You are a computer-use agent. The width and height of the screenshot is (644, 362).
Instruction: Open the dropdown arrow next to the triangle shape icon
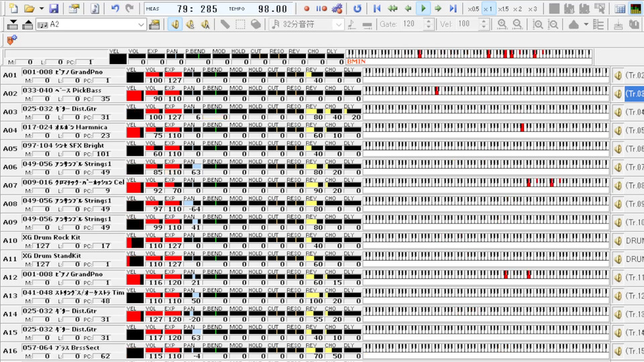pyautogui.click(x=586, y=25)
